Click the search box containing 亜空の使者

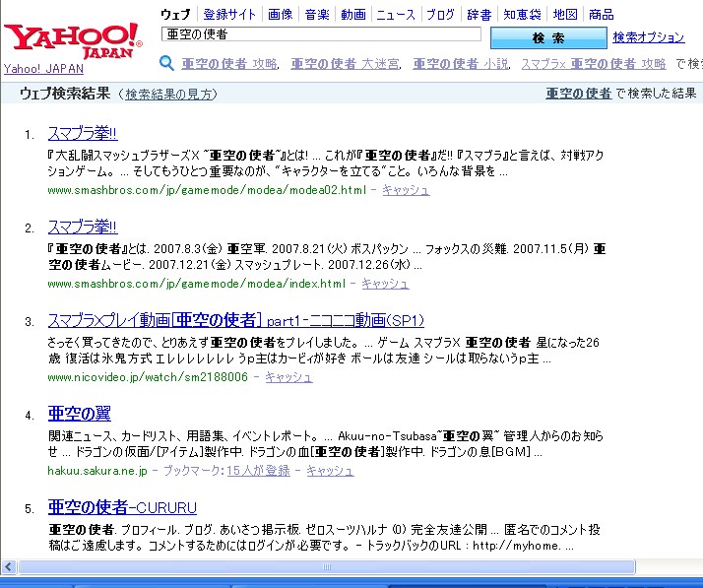point(321,34)
